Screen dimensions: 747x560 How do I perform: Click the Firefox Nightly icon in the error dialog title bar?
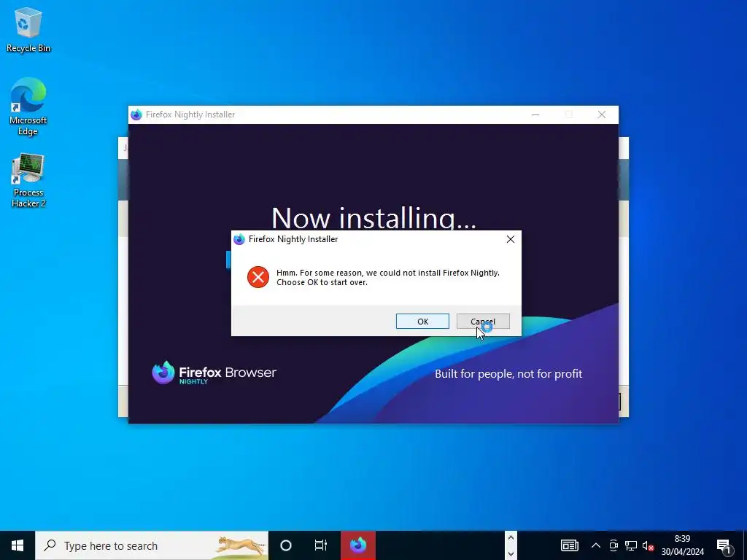tap(239, 239)
